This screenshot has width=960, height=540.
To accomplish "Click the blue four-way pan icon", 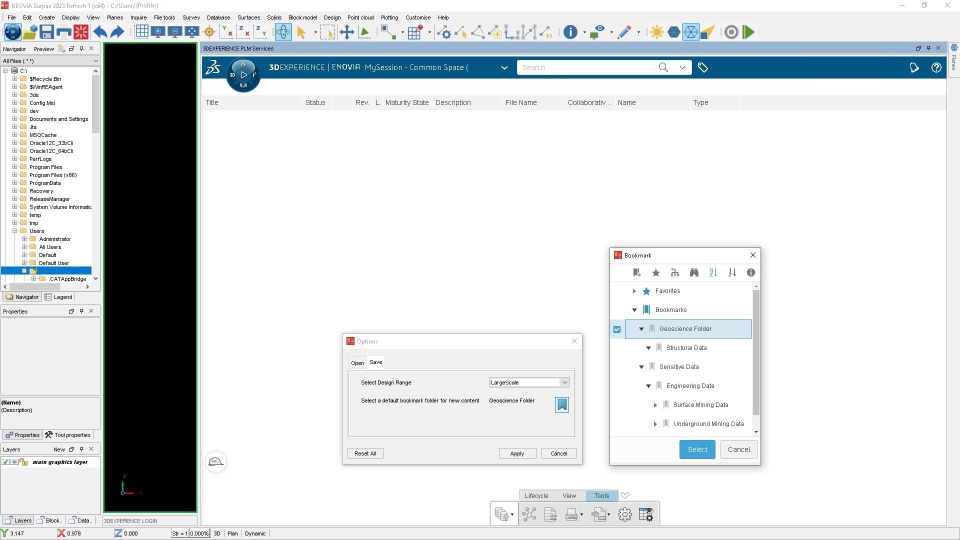I will pyautogui.click(x=347, y=32).
